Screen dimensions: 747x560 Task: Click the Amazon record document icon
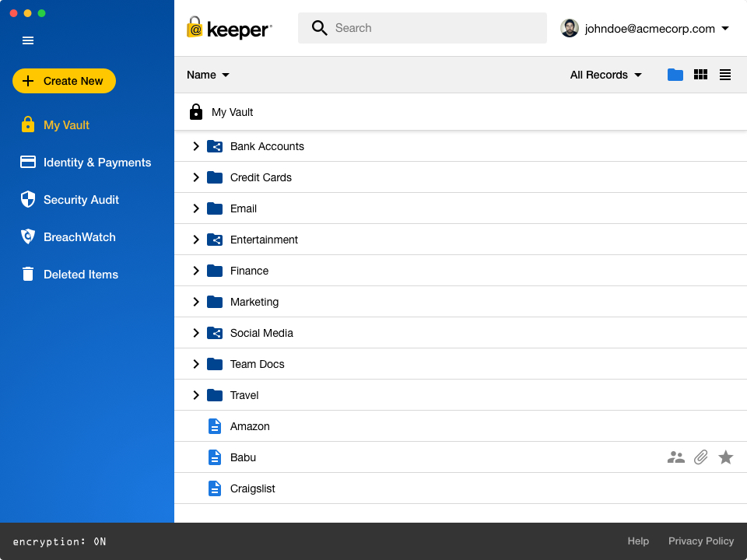coord(215,426)
